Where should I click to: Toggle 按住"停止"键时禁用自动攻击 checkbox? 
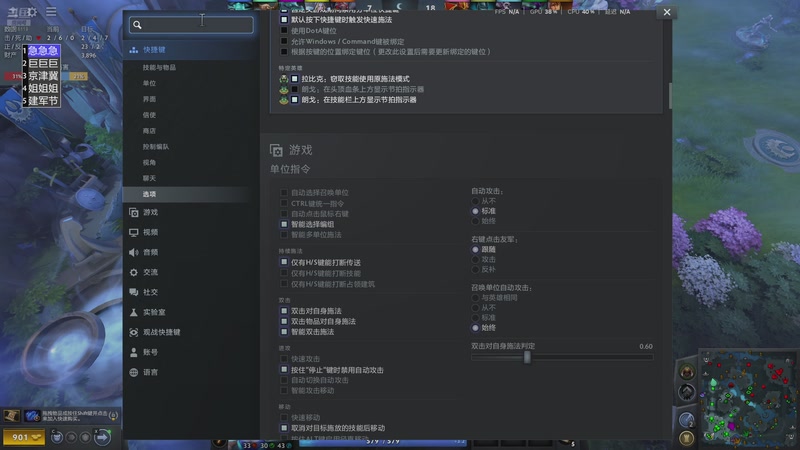(284, 369)
